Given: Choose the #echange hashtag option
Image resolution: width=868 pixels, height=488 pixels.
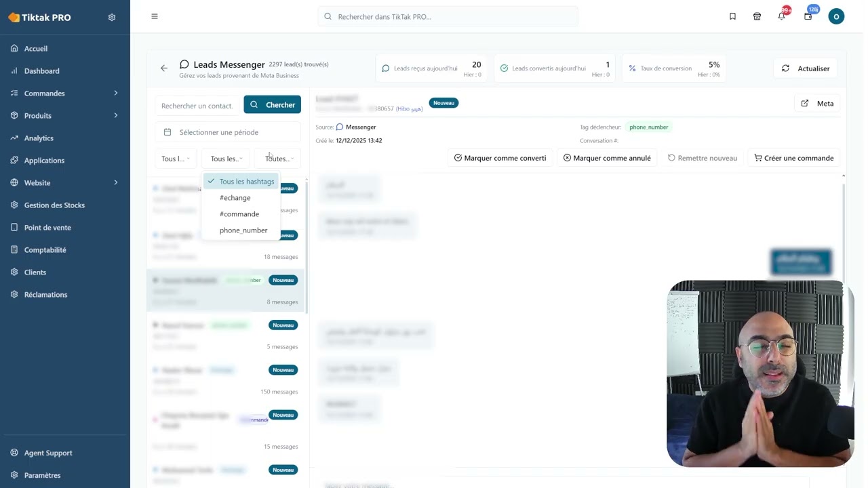Looking at the screenshot, I should [241, 198].
